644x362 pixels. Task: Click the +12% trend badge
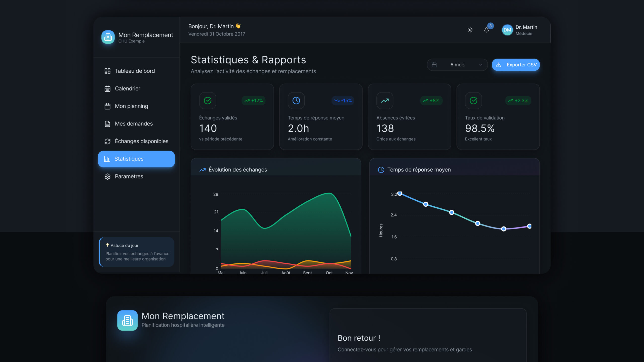pos(253,101)
